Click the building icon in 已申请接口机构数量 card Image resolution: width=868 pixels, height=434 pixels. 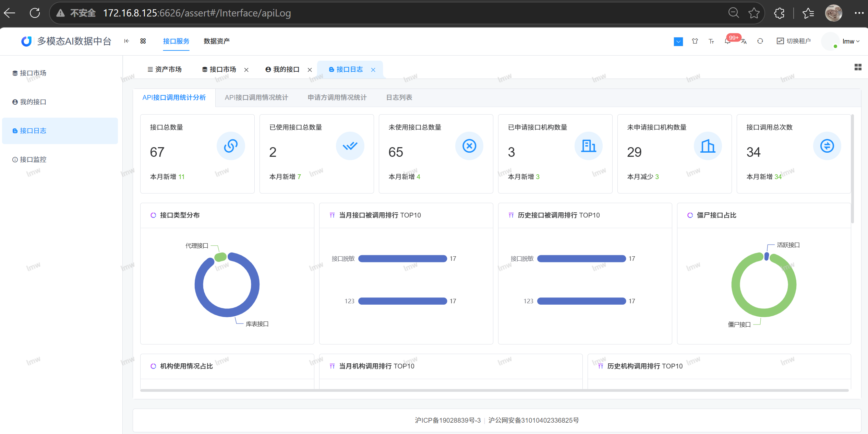point(589,146)
